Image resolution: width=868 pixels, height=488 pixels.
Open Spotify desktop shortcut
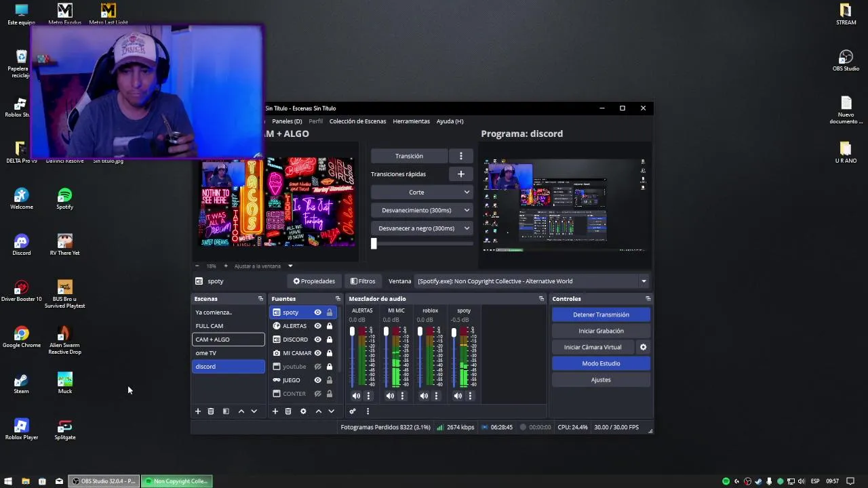64,199
